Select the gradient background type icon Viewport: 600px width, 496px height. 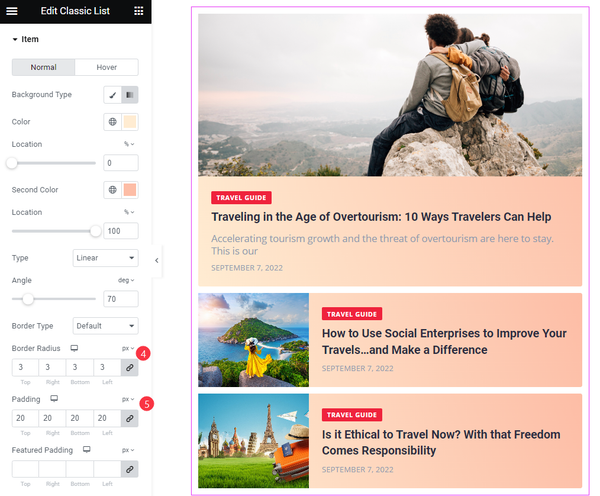[130, 95]
